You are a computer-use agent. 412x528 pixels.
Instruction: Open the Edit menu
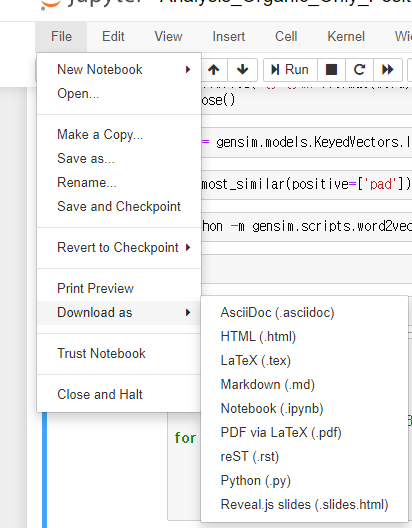(113, 36)
